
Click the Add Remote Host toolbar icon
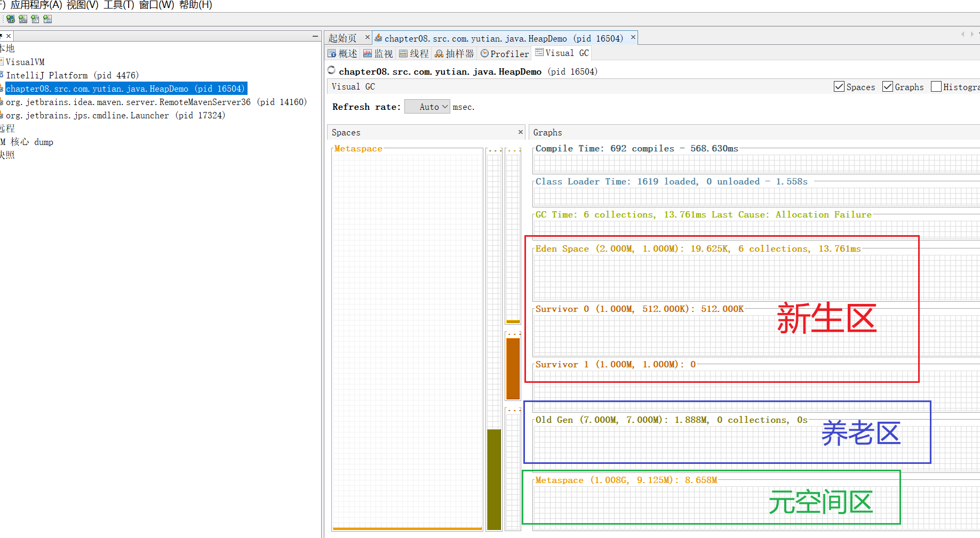11,19
